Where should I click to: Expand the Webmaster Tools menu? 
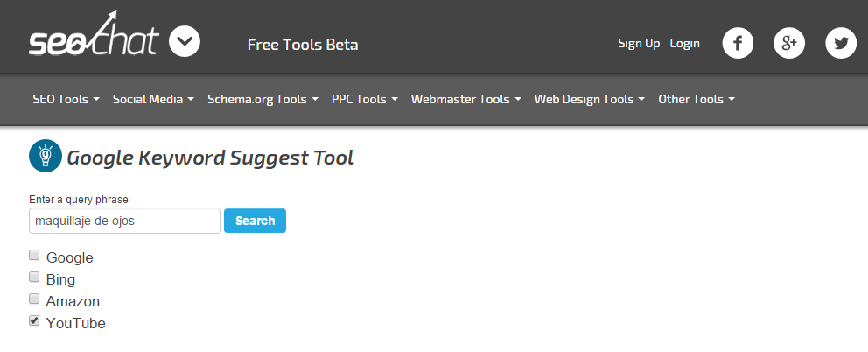466,99
